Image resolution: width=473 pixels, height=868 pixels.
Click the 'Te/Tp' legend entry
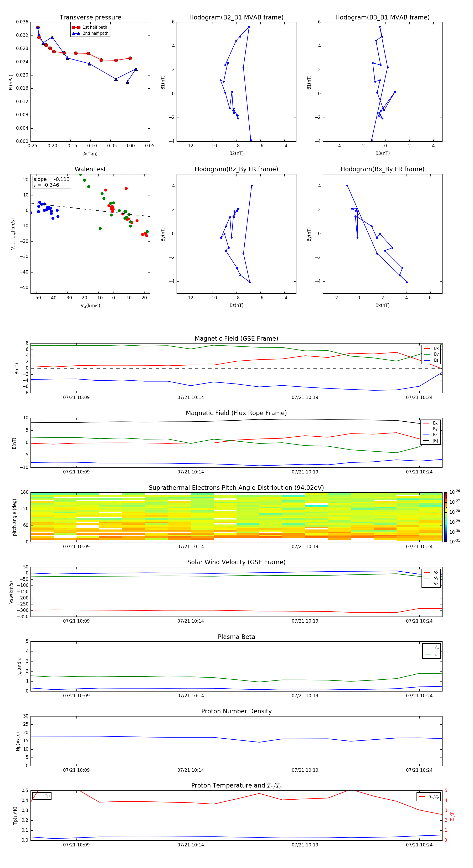click(429, 796)
